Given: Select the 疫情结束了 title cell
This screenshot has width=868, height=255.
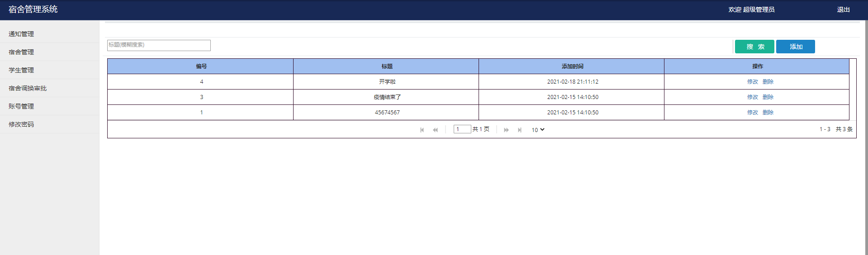Looking at the screenshot, I should 386,97.
